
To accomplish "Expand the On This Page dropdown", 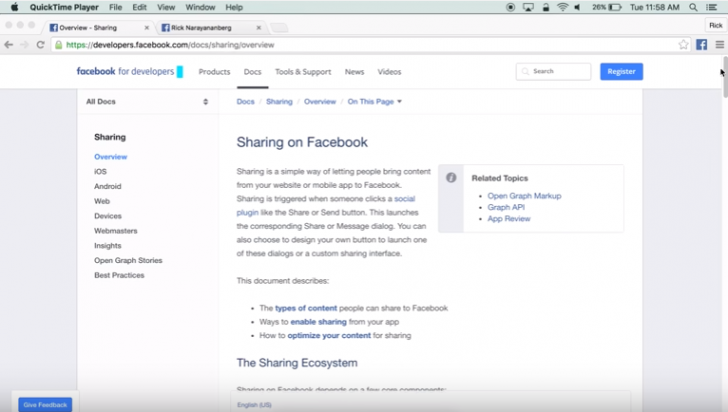I will tap(375, 101).
